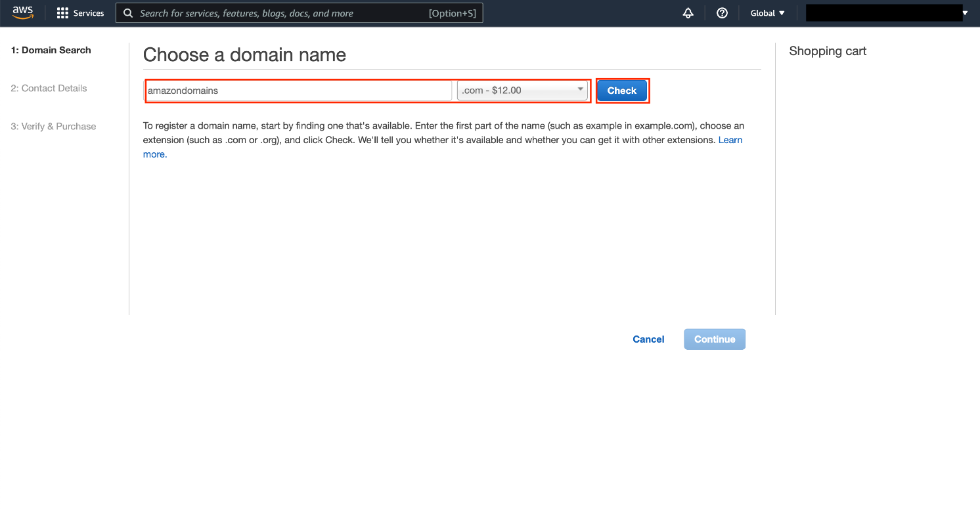Expand the Global region dropdown
The width and height of the screenshot is (980, 510).
point(767,13)
